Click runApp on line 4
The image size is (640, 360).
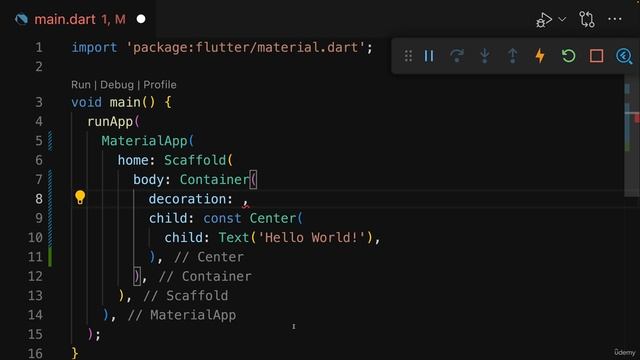(110, 121)
